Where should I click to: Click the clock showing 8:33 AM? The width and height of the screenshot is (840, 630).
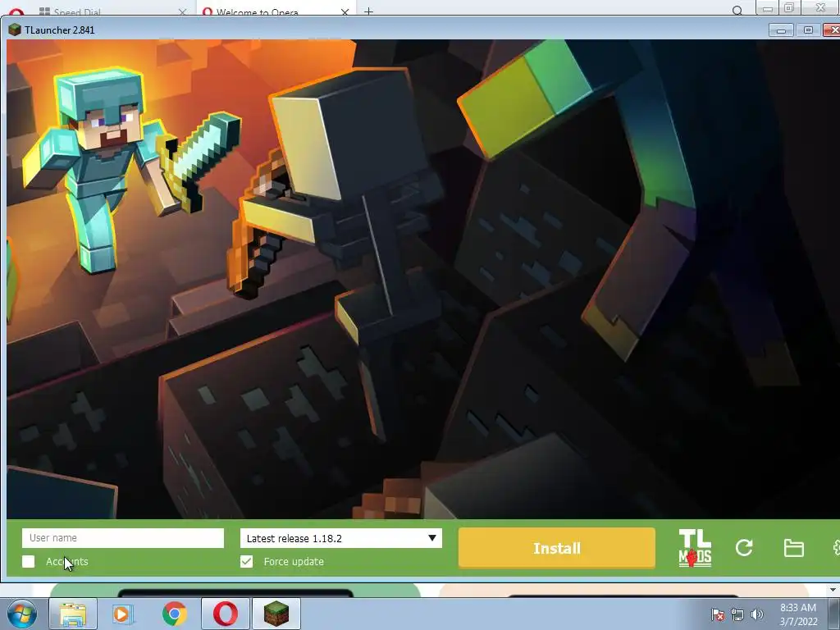click(798, 614)
